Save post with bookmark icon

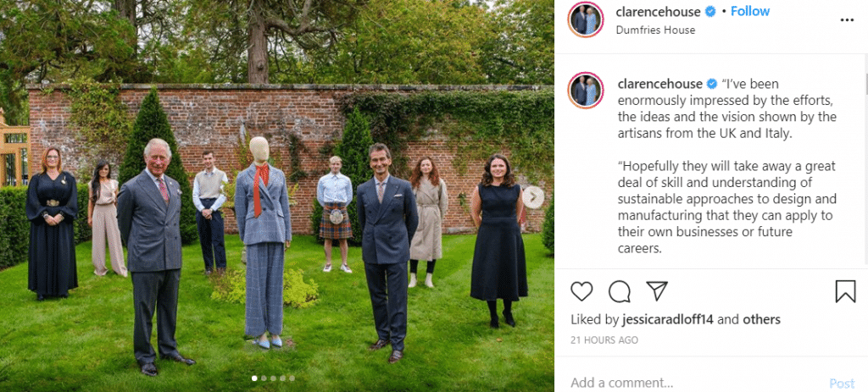click(845, 291)
